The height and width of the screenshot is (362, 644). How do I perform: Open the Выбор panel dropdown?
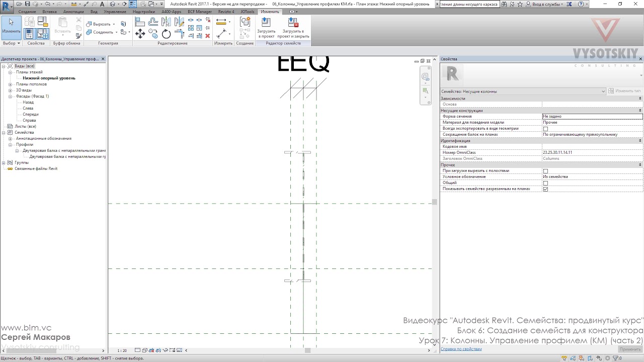[x=11, y=43]
